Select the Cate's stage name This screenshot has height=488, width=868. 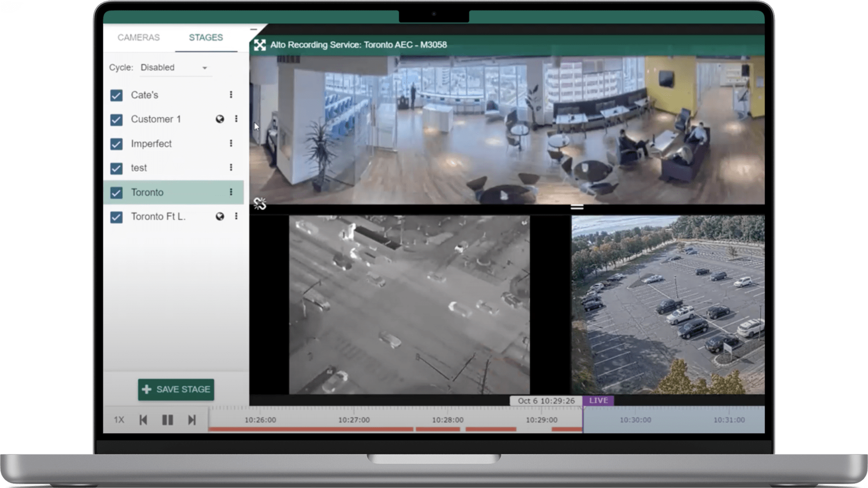[144, 95]
